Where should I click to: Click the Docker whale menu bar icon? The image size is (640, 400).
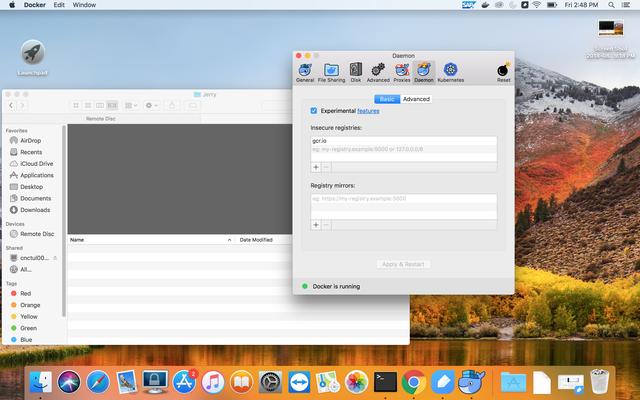coord(485,5)
